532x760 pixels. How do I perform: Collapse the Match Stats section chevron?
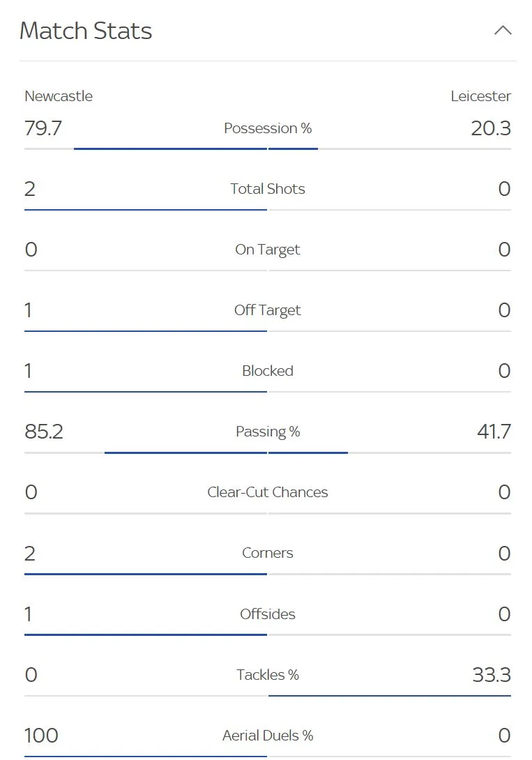click(503, 31)
